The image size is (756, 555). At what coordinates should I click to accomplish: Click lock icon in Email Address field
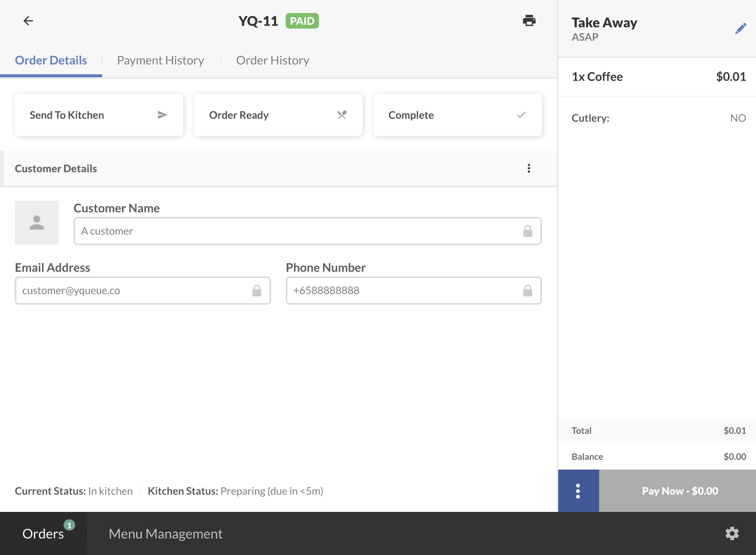pos(256,291)
